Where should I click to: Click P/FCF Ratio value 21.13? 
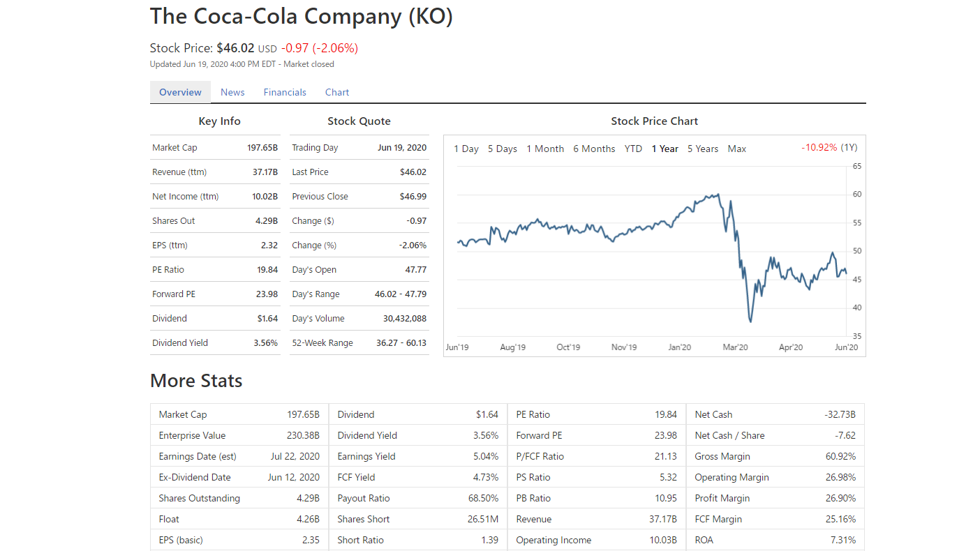tap(666, 457)
